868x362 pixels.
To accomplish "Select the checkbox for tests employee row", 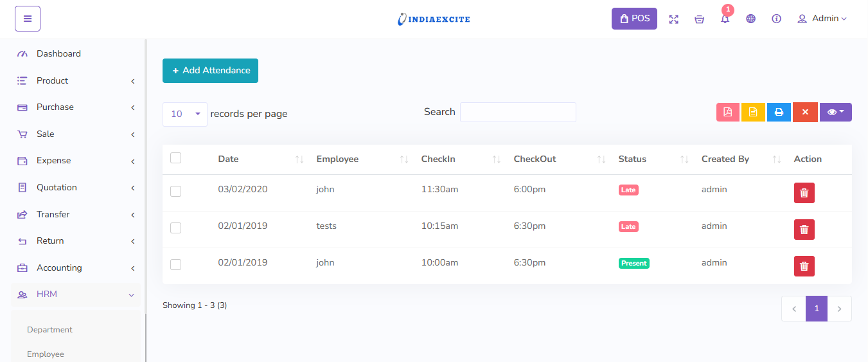I will point(175,228).
